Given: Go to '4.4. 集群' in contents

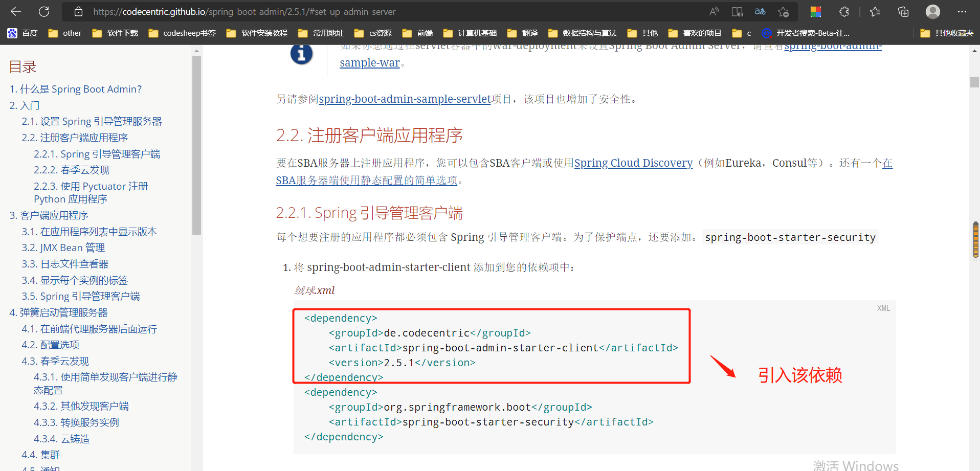Looking at the screenshot, I should click(41, 455).
